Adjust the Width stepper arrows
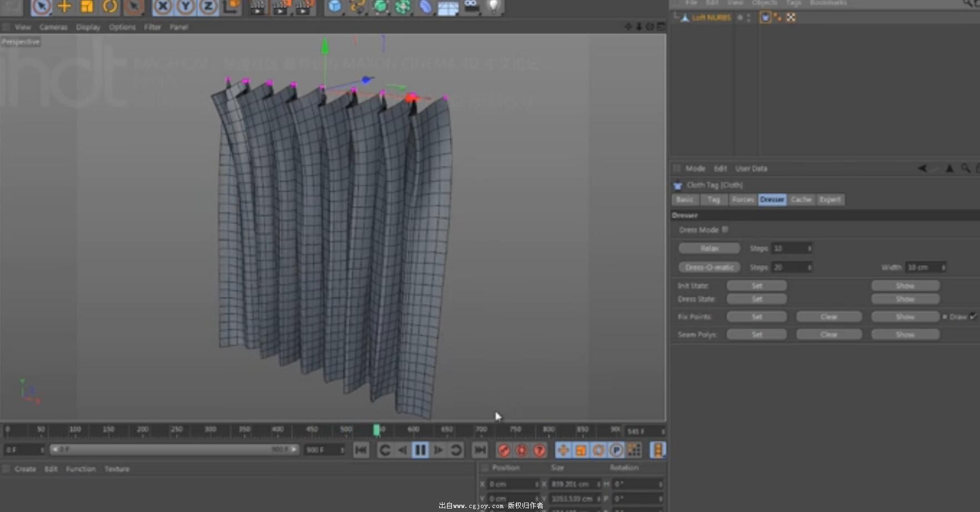The height and width of the screenshot is (512, 980). click(x=943, y=267)
